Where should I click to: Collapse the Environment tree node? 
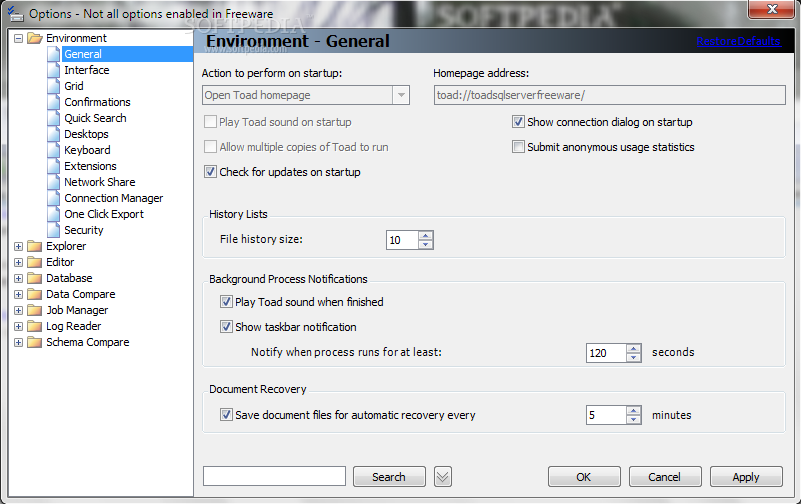tap(18, 38)
